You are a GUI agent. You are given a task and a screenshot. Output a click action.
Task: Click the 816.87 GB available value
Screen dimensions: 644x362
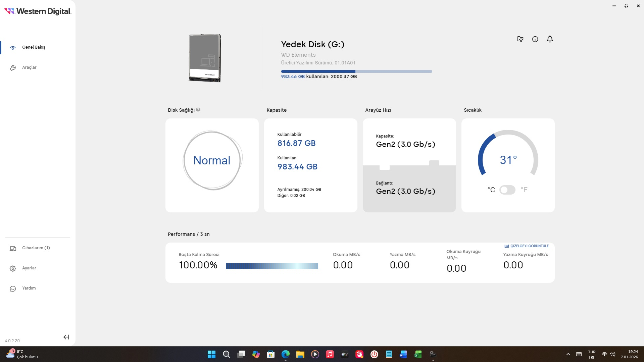point(296,143)
